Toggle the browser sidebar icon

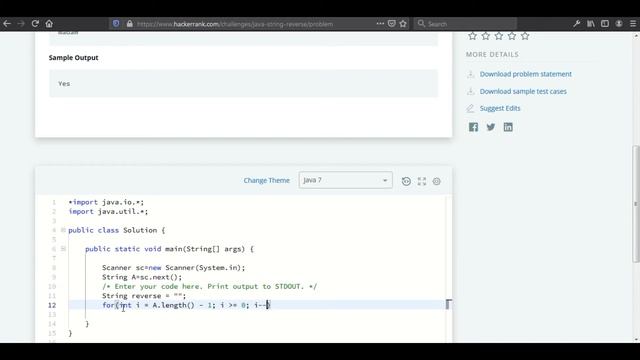point(605,24)
